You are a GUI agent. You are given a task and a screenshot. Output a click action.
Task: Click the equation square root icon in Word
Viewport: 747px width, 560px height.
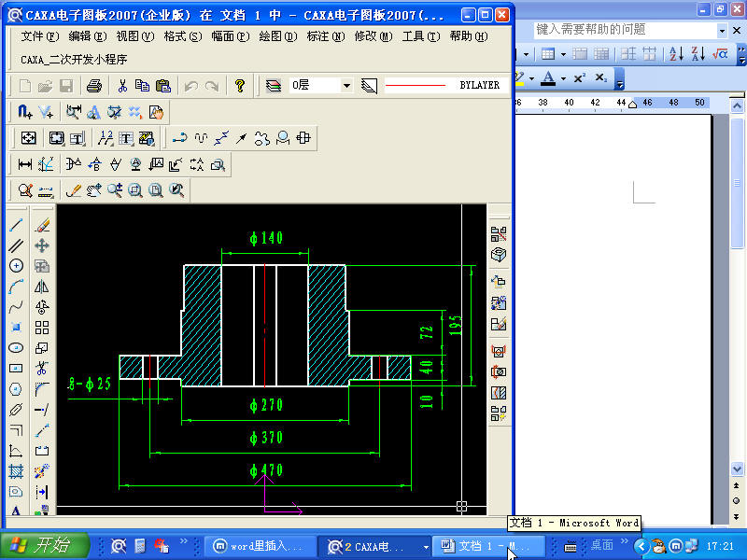[720, 54]
